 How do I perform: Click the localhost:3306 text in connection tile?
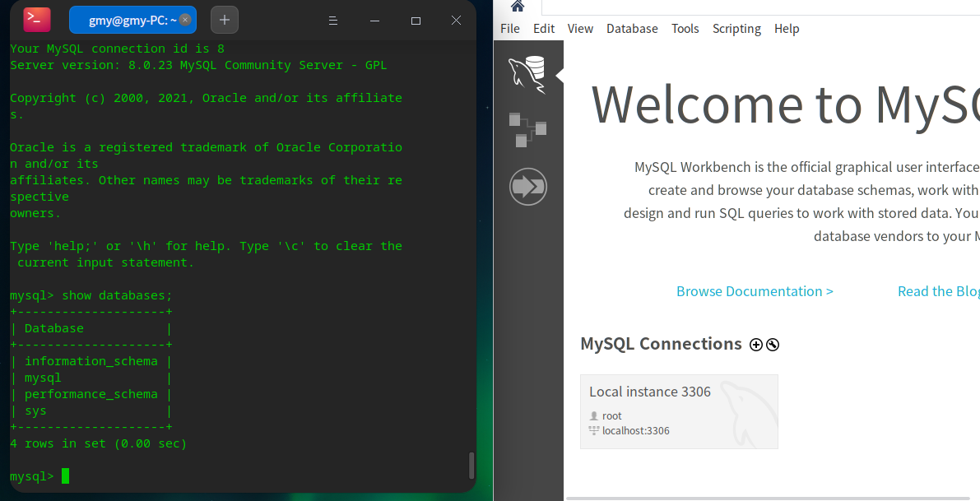[635, 431]
